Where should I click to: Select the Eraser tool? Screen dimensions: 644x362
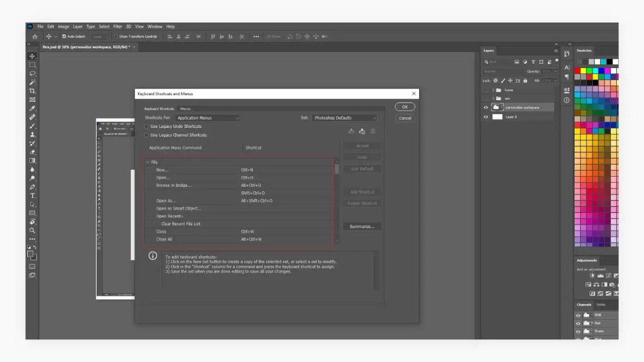pyautogui.click(x=32, y=152)
